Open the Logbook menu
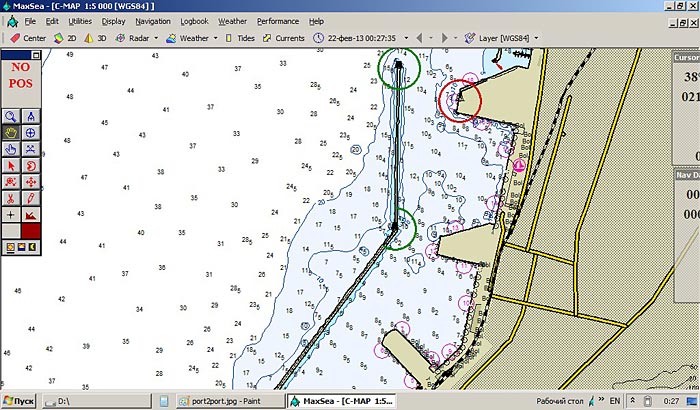This screenshot has width=700, height=410. 194,21
